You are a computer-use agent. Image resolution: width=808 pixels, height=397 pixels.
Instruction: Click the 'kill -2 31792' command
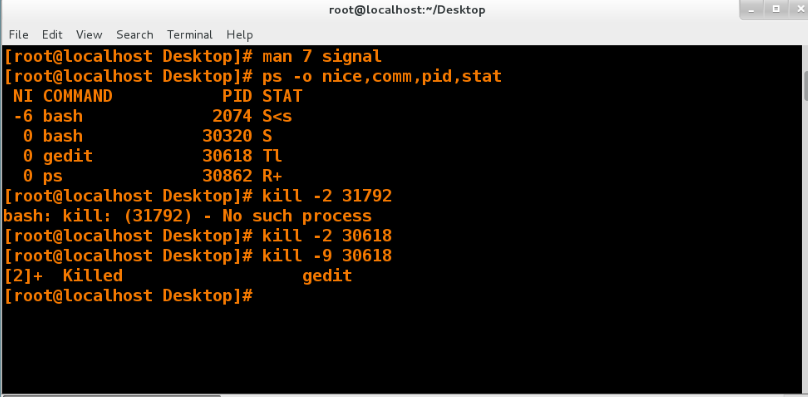point(327,196)
